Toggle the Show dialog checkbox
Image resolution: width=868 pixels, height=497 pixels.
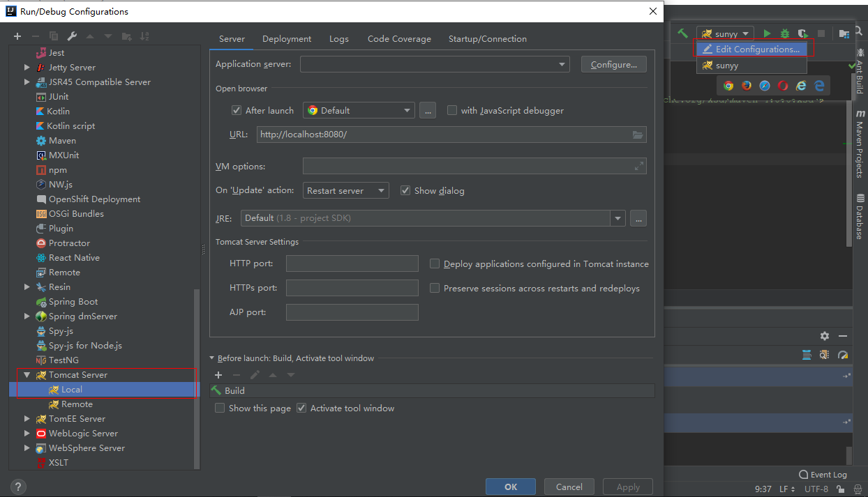click(x=405, y=190)
